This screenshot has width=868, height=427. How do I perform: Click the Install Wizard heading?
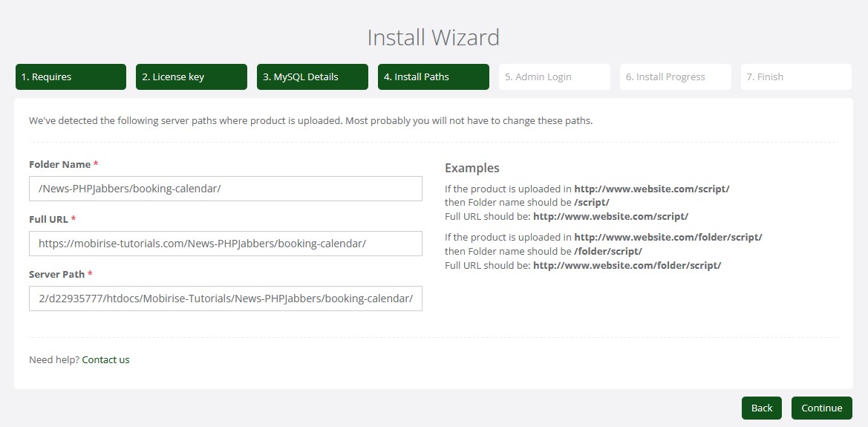434,37
